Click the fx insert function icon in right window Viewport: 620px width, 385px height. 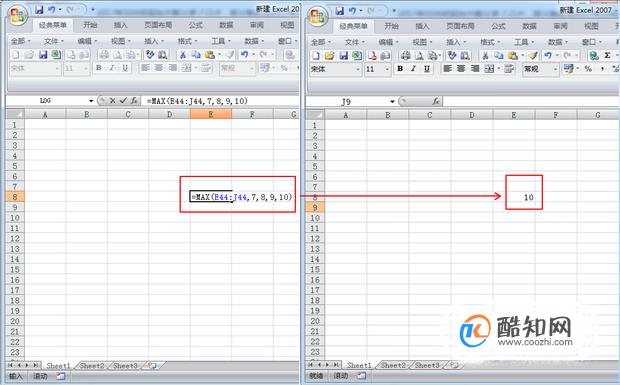[x=436, y=102]
